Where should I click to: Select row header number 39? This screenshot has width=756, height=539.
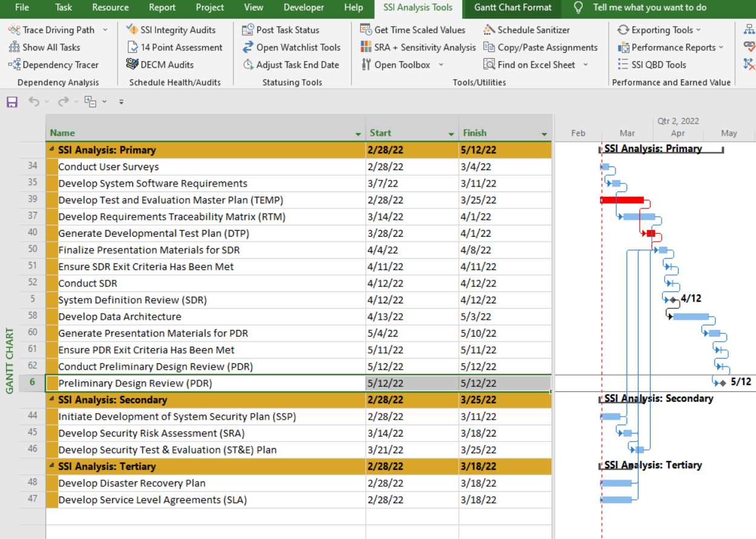pyautogui.click(x=32, y=199)
